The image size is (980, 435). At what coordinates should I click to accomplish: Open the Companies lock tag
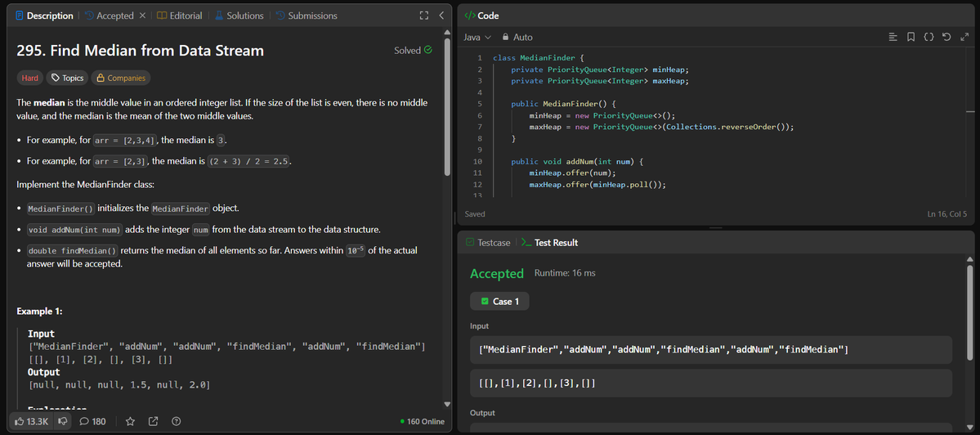click(x=121, y=78)
